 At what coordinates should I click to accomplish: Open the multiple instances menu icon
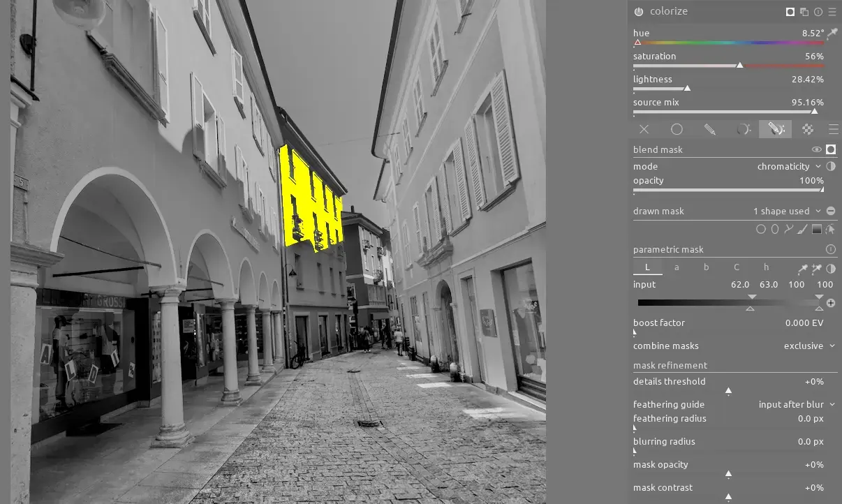804,12
